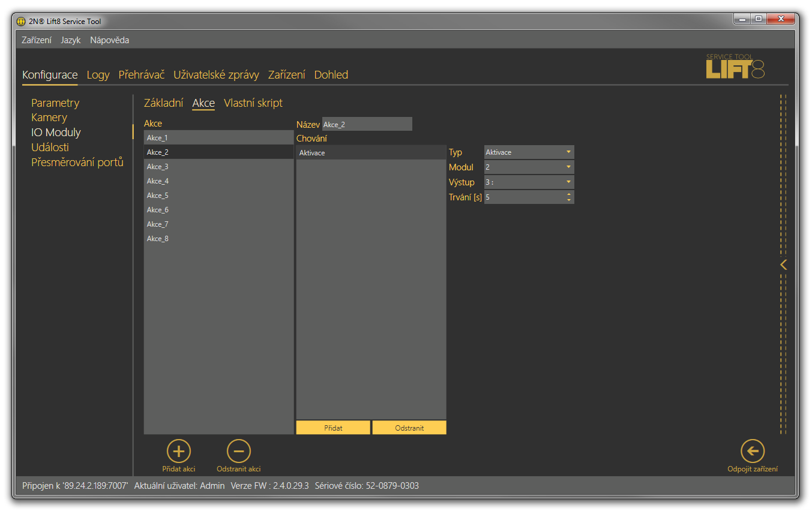
Task: Increase Trvání duration with stepper arrow
Action: [569, 194]
